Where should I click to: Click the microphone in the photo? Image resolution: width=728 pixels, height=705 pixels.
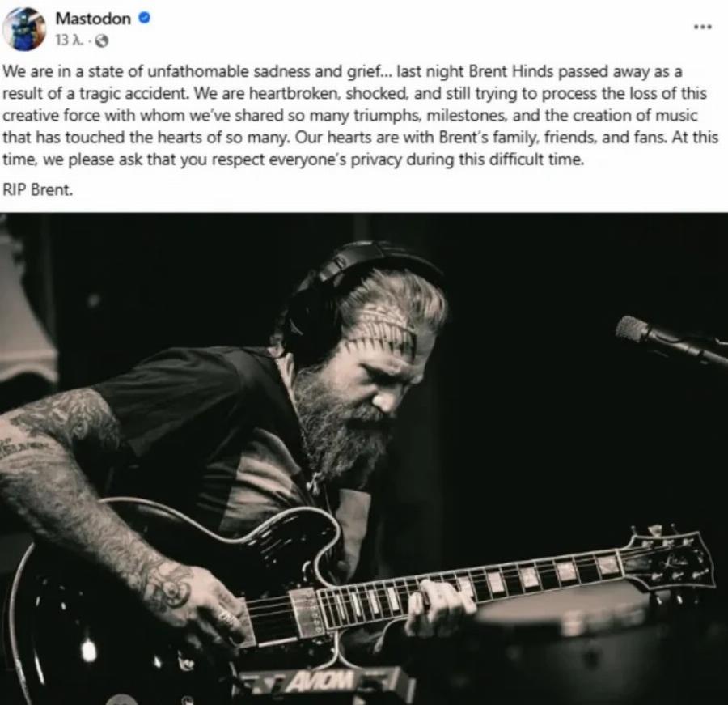tap(671, 340)
